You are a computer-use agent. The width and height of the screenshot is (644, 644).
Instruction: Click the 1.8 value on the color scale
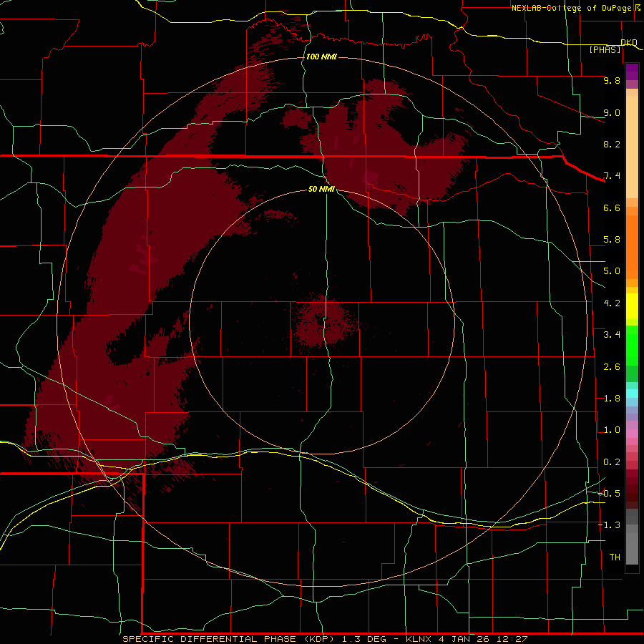pyautogui.click(x=612, y=399)
